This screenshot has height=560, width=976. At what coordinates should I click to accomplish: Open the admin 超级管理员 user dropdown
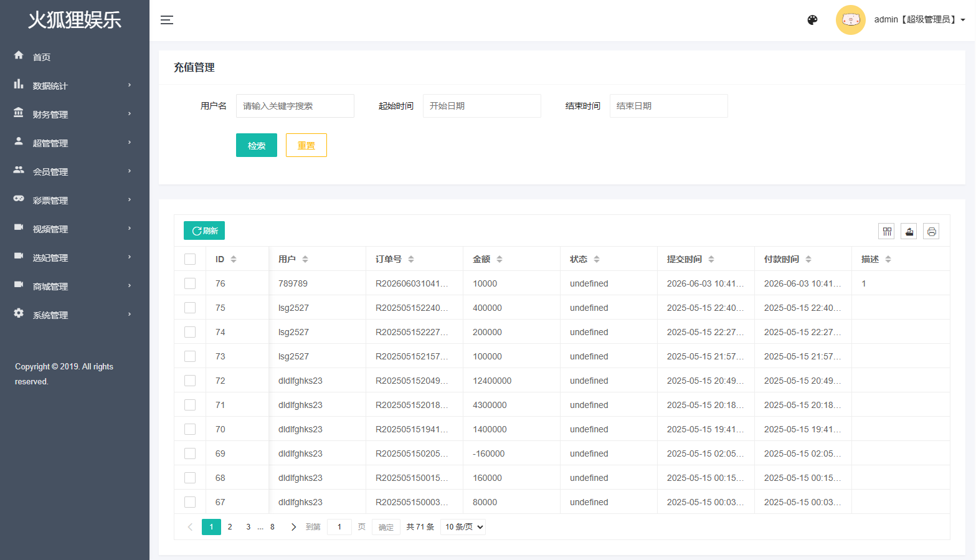(x=919, y=20)
